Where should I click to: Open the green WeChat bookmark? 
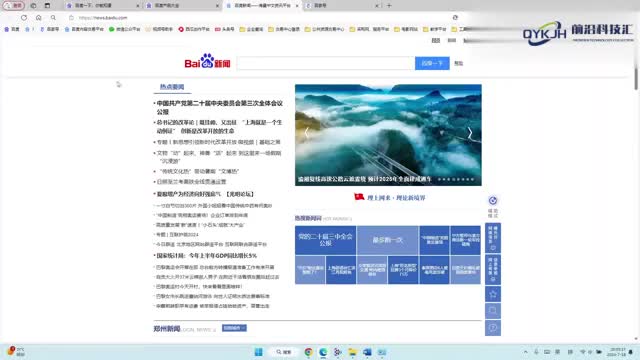tap(124, 29)
